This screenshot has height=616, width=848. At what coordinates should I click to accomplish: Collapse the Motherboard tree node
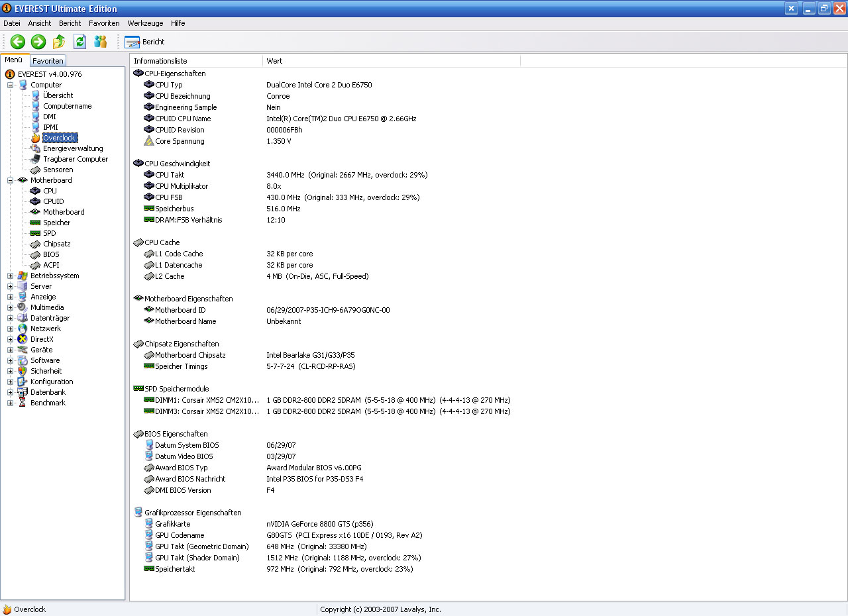[10, 180]
